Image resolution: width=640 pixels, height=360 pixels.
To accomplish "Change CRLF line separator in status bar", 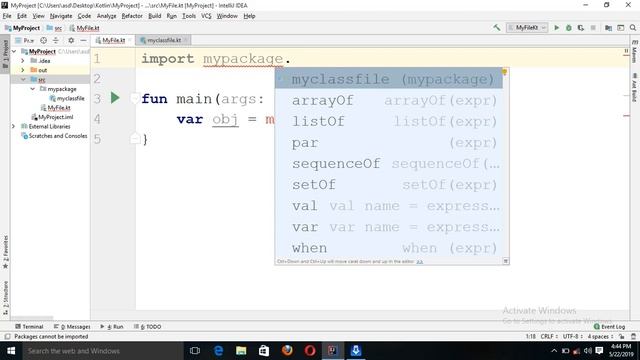I will pyautogui.click(x=549, y=337).
